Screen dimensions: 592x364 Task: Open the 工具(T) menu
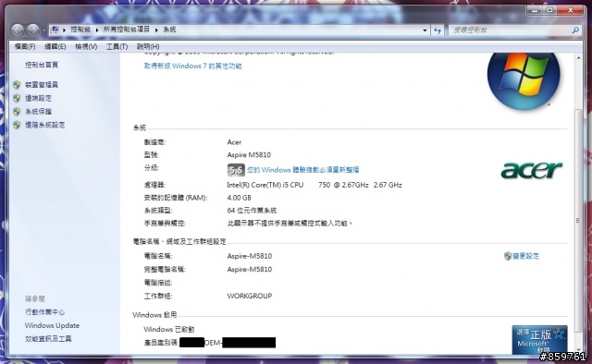[117, 46]
